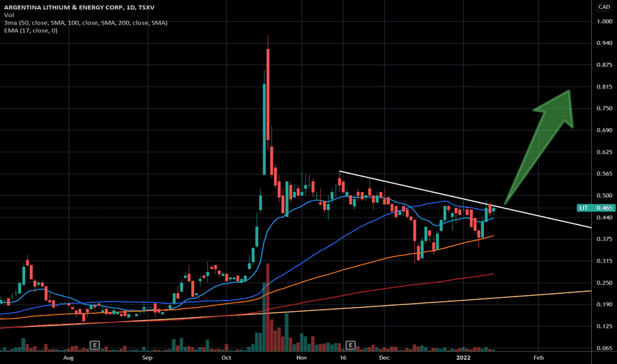
Task: Click the 0.750 price axis label
Action: tap(604, 109)
